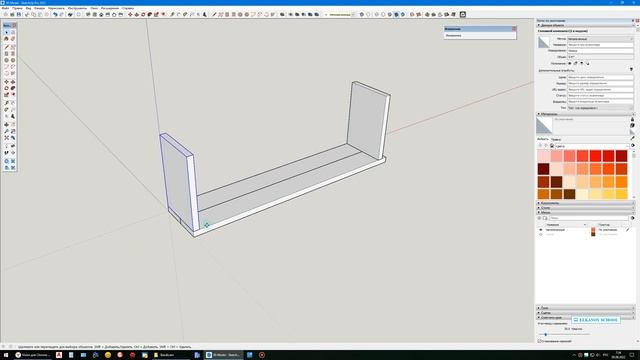Select the arrow Select tool in left toolbar
The width and height of the screenshot is (640, 360).
[x=7, y=32]
